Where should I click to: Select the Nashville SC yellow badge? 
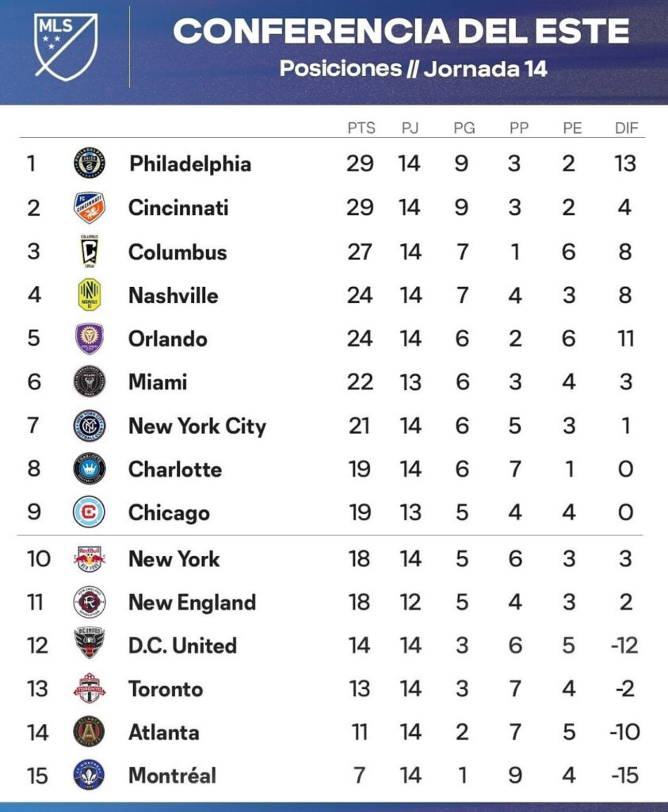click(89, 295)
